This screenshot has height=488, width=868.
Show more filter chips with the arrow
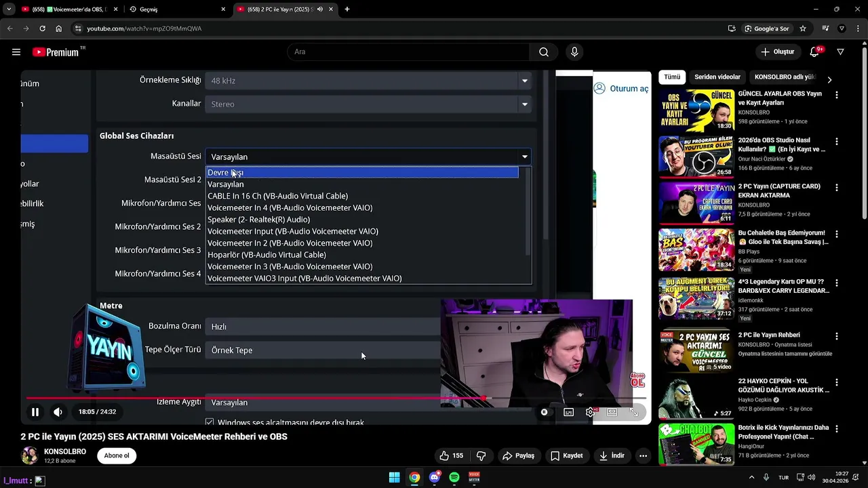tap(829, 79)
